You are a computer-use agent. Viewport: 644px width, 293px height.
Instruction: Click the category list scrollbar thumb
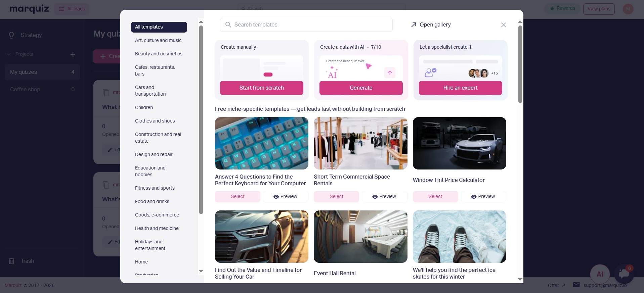(201, 119)
